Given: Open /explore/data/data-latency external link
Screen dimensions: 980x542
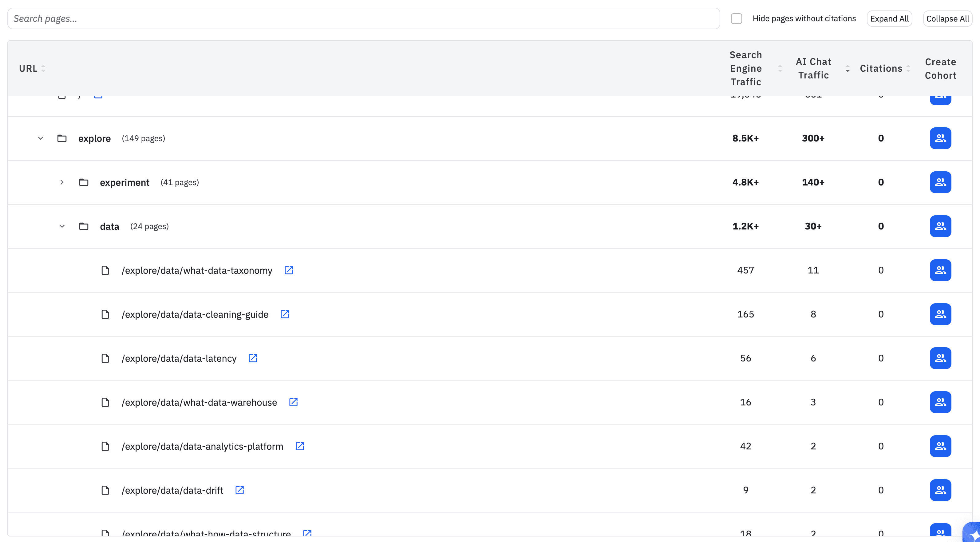Looking at the screenshot, I should tap(253, 358).
